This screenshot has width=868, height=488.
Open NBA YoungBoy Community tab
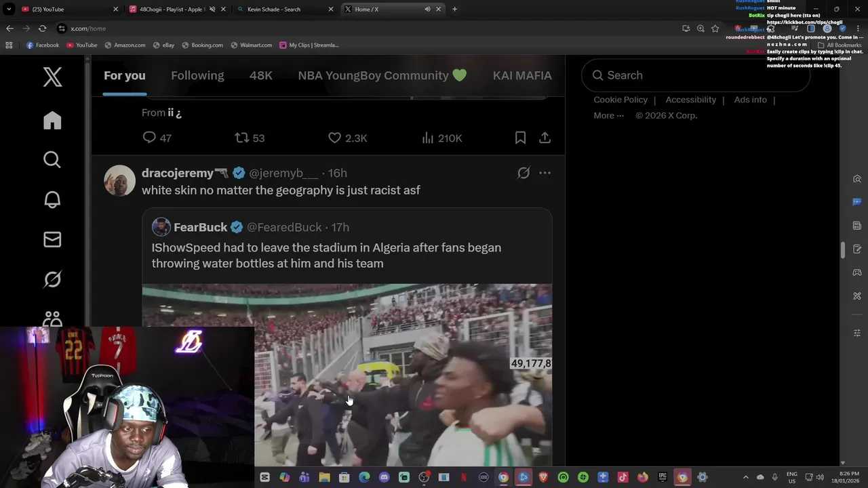[382, 75]
